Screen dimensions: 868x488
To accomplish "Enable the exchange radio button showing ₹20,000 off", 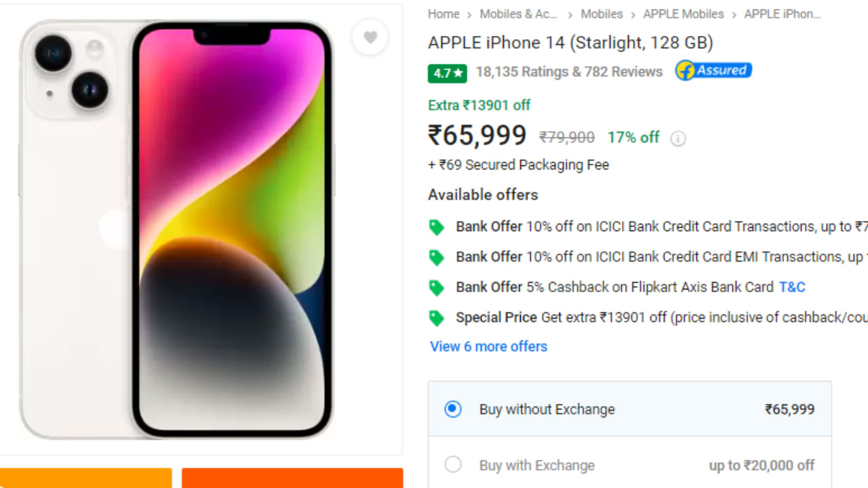I will coord(453,464).
